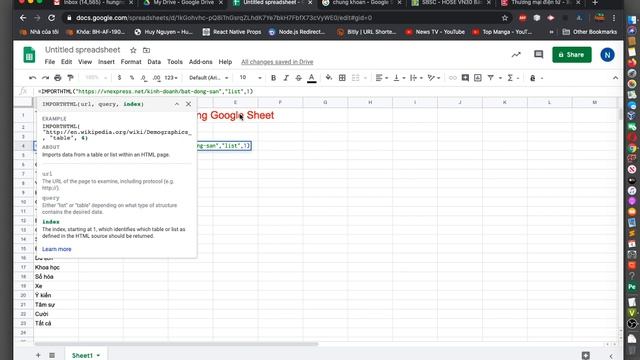Click in the formula bar
The image size is (640, 360).
[x=327, y=91]
